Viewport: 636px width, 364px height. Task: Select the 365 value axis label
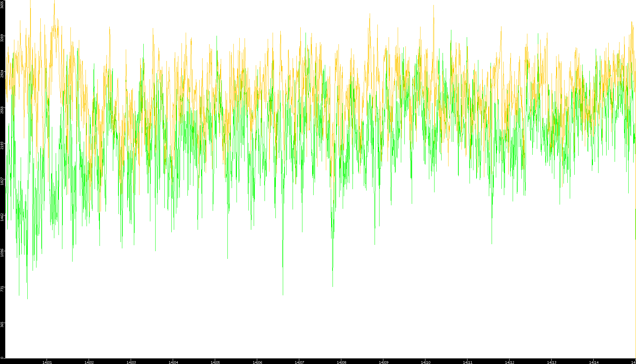(2, 324)
